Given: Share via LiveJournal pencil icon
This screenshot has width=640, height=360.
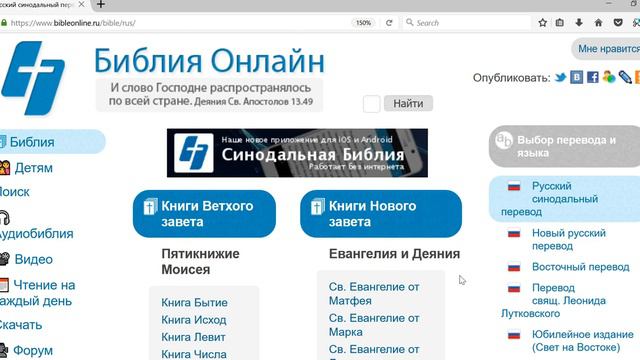Looking at the screenshot, I should (x=625, y=77).
